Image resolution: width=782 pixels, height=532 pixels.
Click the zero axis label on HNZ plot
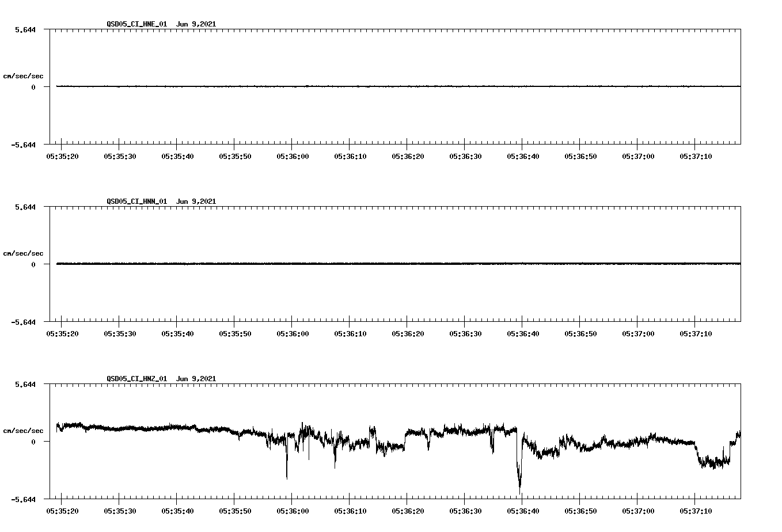pos(33,442)
